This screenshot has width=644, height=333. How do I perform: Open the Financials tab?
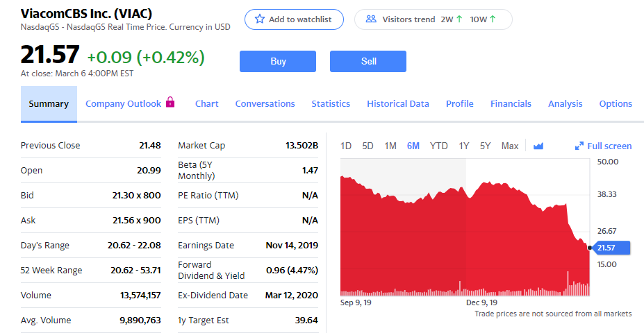(x=511, y=104)
